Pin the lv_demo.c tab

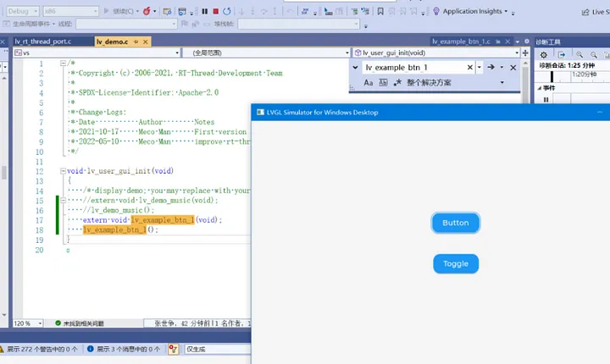point(136,41)
